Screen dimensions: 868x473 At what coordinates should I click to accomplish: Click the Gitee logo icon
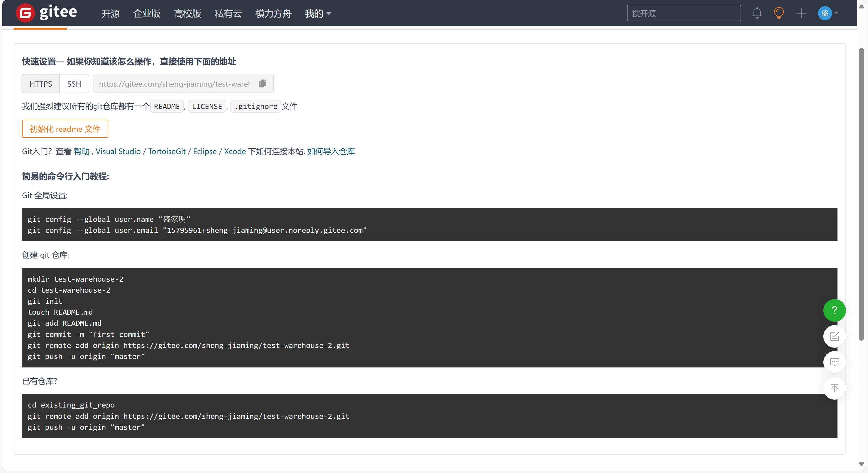(x=25, y=13)
